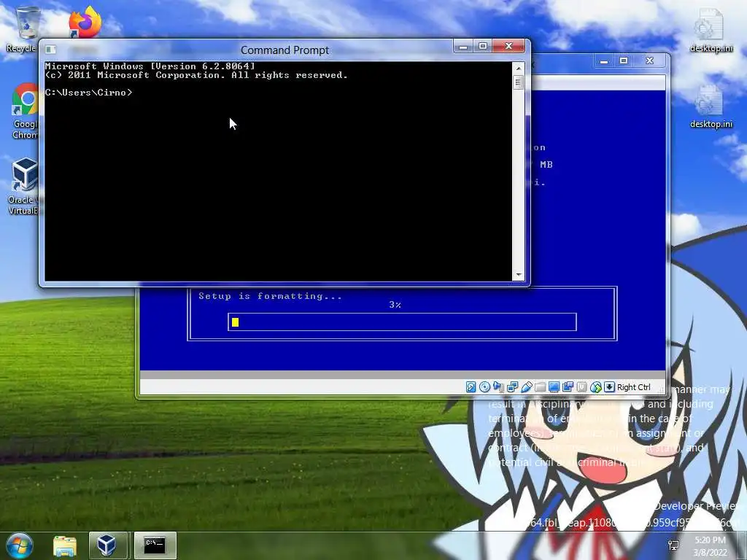
Task: Click the VirtualBox network adapters status icon
Action: point(513,387)
